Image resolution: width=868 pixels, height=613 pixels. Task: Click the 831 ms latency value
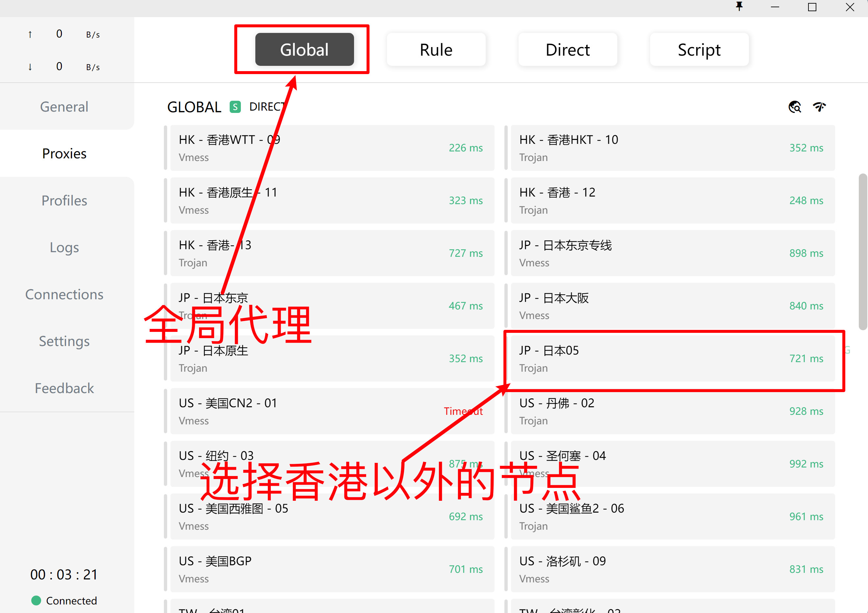click(806, 569)
